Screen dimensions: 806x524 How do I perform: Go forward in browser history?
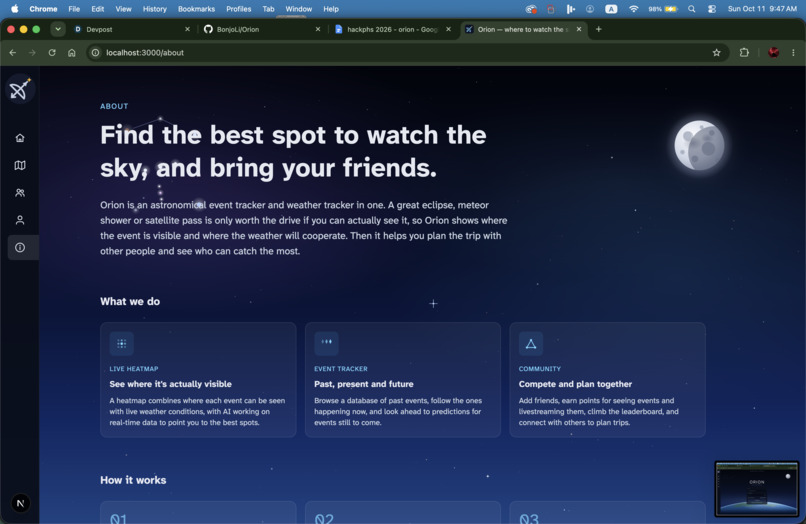click(x=32, y=52)
